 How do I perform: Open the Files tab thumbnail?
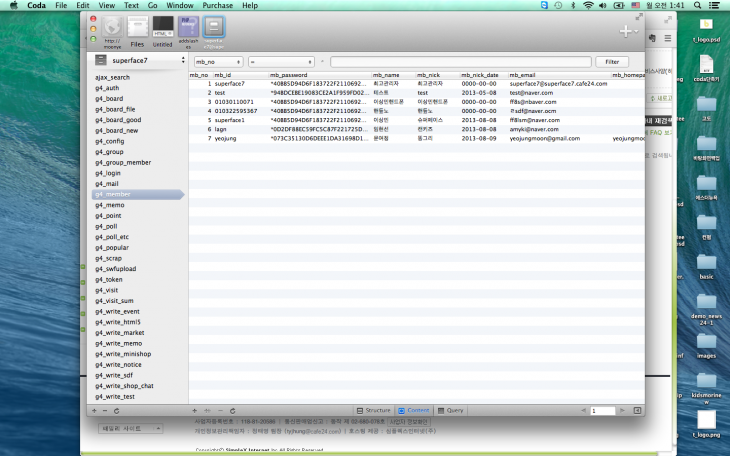tap(136, 29)
